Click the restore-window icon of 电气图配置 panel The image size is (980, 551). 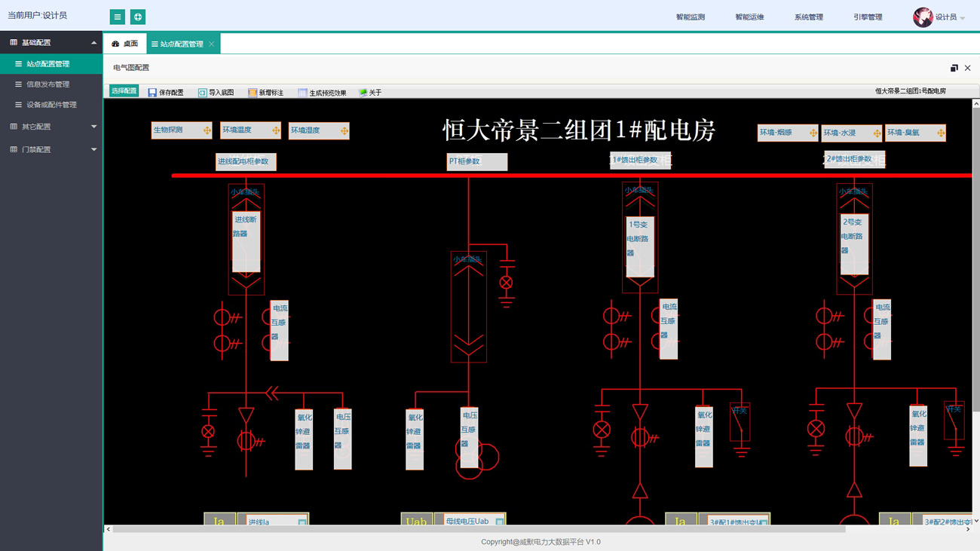coord(954,68)
